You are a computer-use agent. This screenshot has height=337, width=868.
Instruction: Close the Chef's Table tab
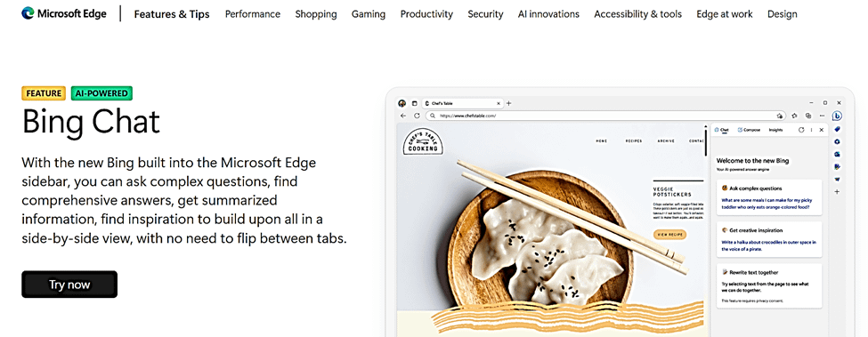pos(499,103)
